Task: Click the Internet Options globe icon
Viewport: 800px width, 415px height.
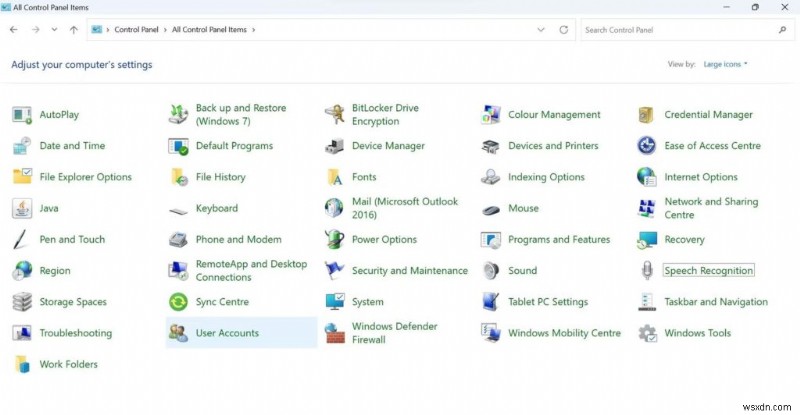Action: (646, 177)
